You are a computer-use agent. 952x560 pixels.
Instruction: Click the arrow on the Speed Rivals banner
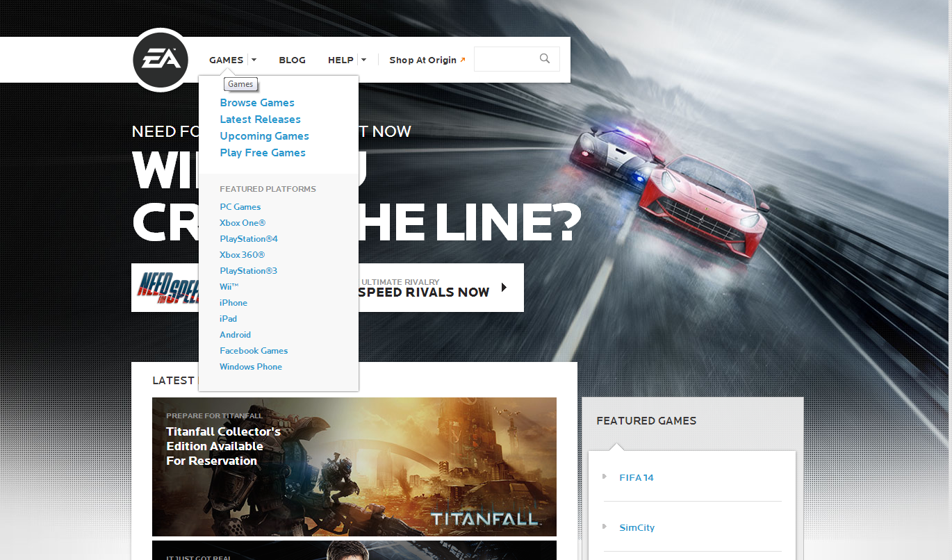(504, 287)
